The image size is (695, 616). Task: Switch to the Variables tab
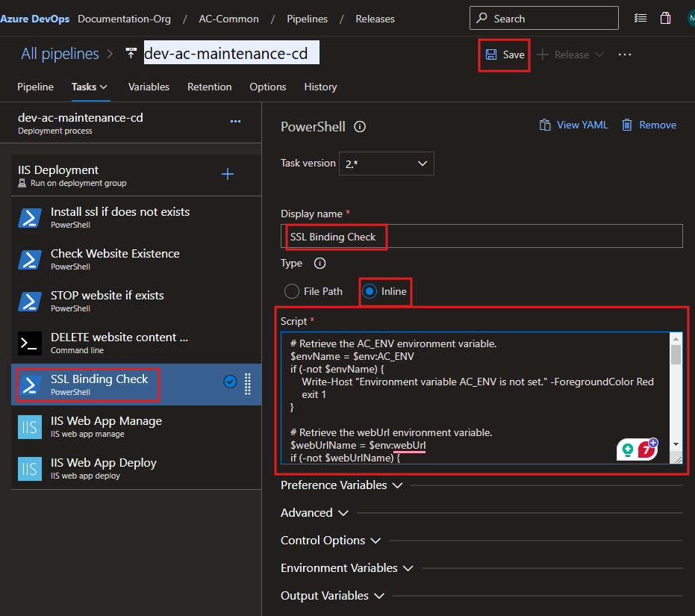click(149, 87)
